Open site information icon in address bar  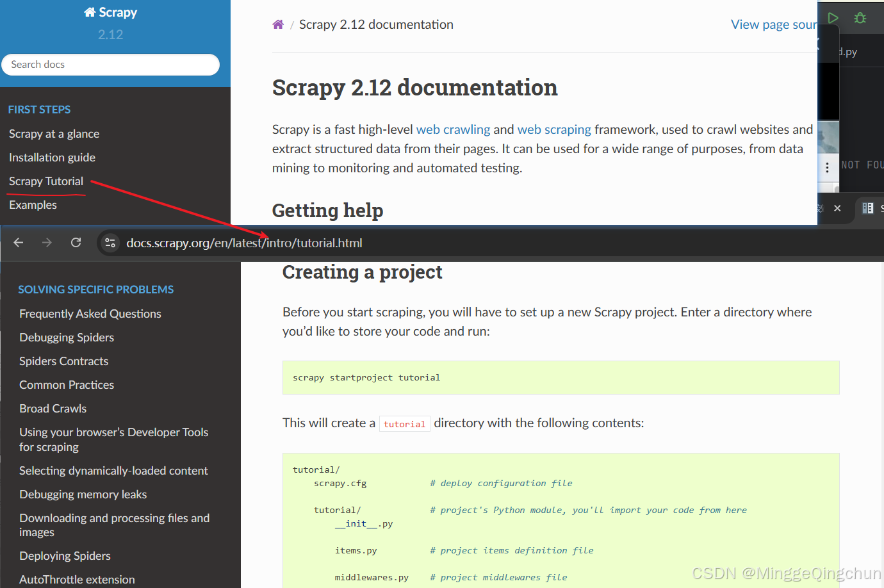tap(110, 243)
